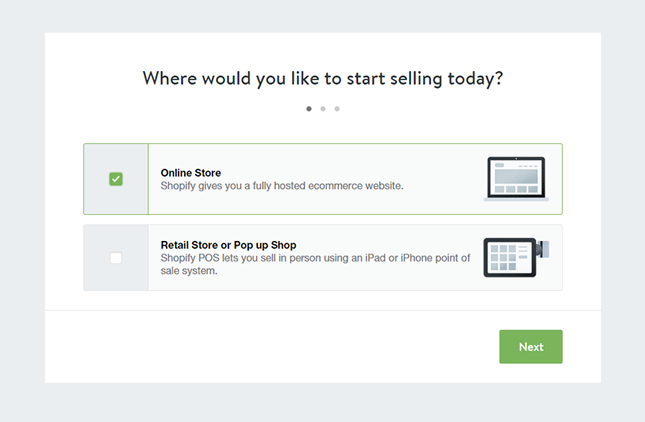Screen dimensions: 645x422
Task: Click the gray panel around the Retail Store checkbox
Action: pyautogui.click(x=116, y=257)
